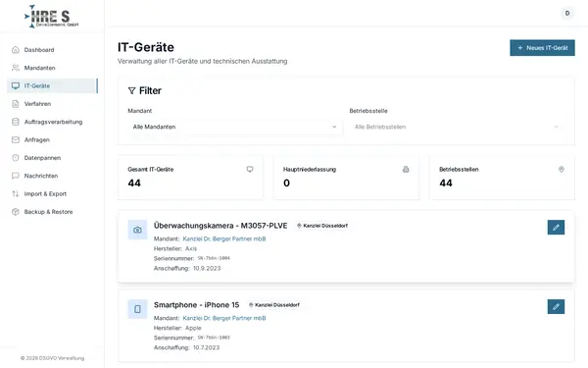Click the monitor icon in Gesamt IT-Geräte card
Screen dimensions: 588x368
pos(250,169)
